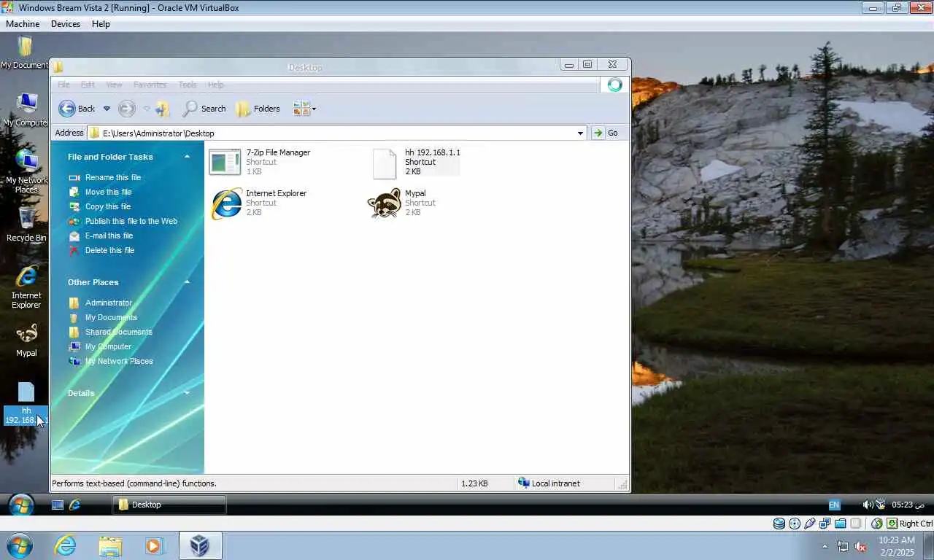Open host media player taskbar icon
934x560 pixels.
click(x=155, y=545)
